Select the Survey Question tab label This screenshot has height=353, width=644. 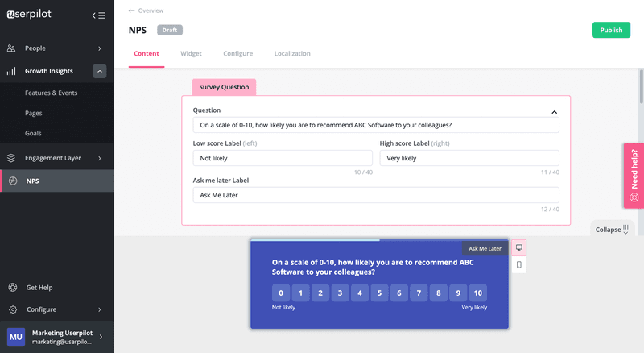point(224,87)
